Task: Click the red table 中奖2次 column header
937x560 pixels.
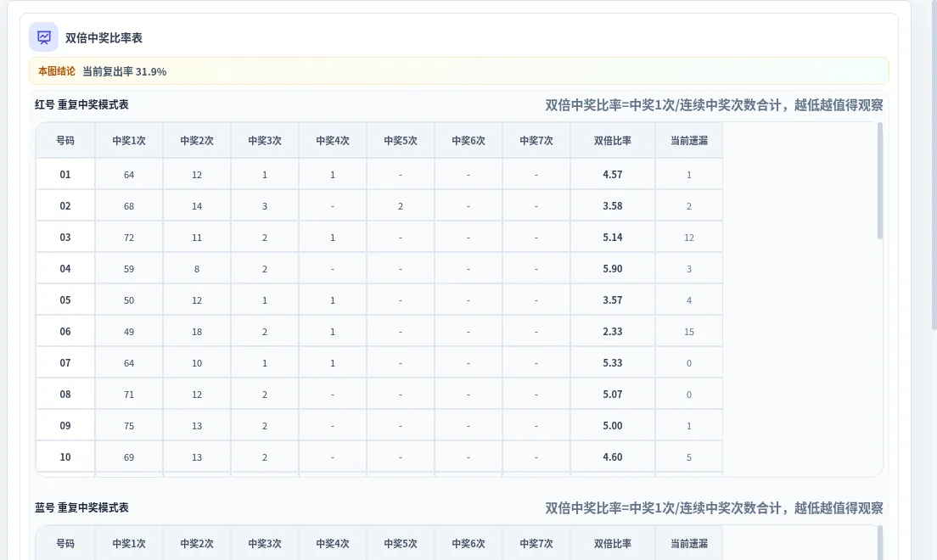Action: (x=197, y=141)
